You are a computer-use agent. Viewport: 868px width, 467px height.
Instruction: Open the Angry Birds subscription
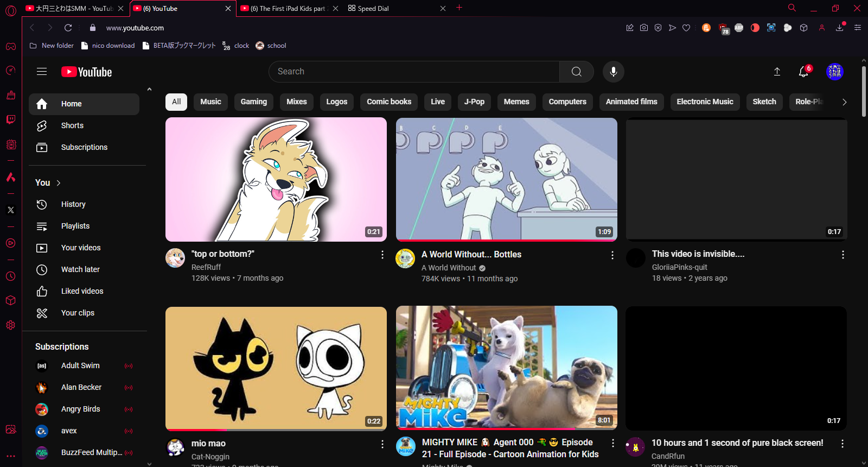[x=84, y=409]
